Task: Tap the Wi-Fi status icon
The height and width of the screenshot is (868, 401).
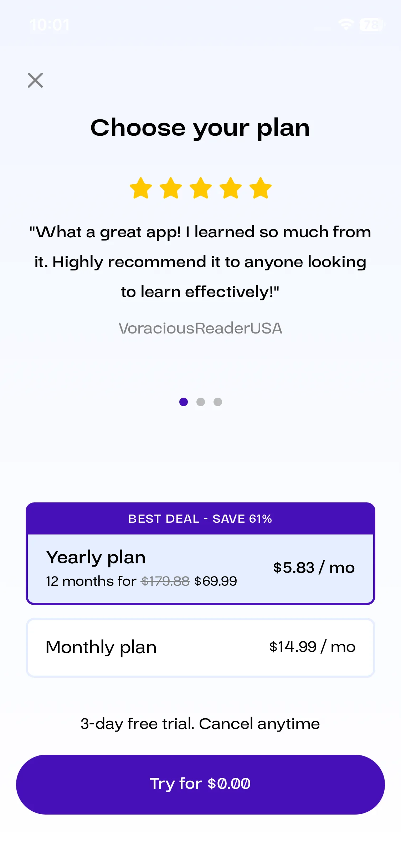Action: tap(346, 24)
